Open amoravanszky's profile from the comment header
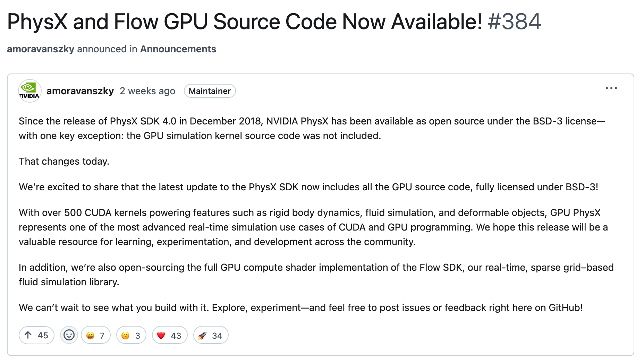Viewport: 644px width, 364px height. [80, 91]
